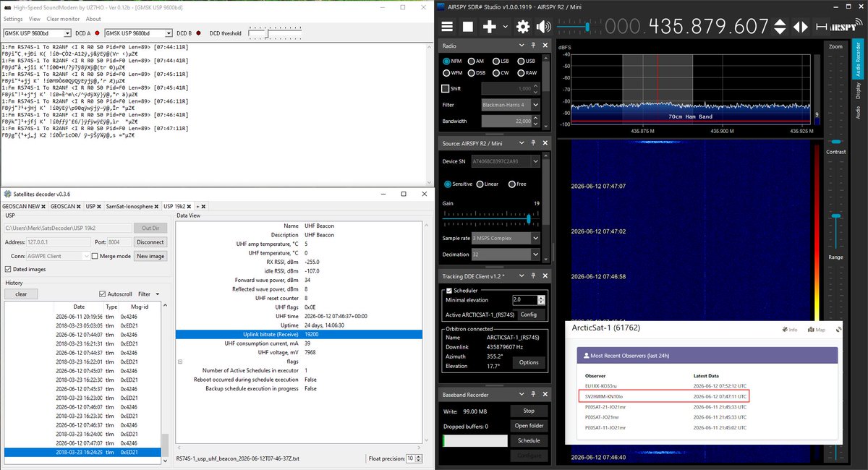Click Clear monitor in SoundModem menu
Viewport: 868px width, 470px height.
tap(63, 19)
